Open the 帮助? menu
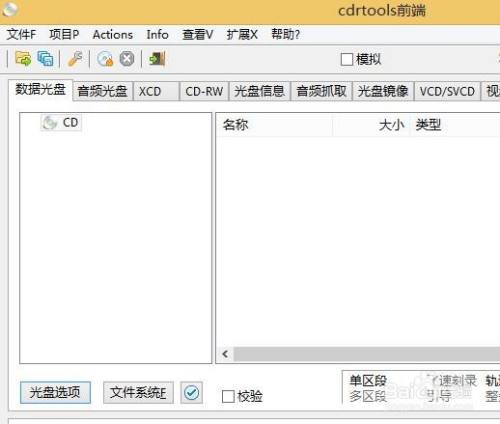The height and width of the screenshot is (424, 500). pyautogui.click(x=285, y=34)
